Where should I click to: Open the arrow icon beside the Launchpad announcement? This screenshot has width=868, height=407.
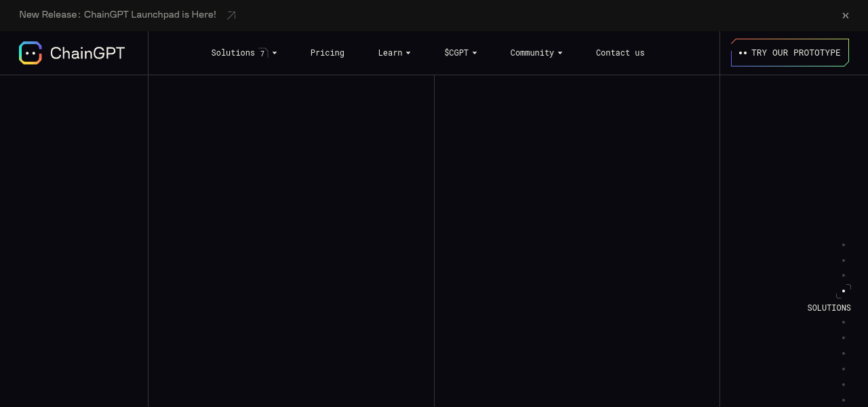[x=231, y=15]
